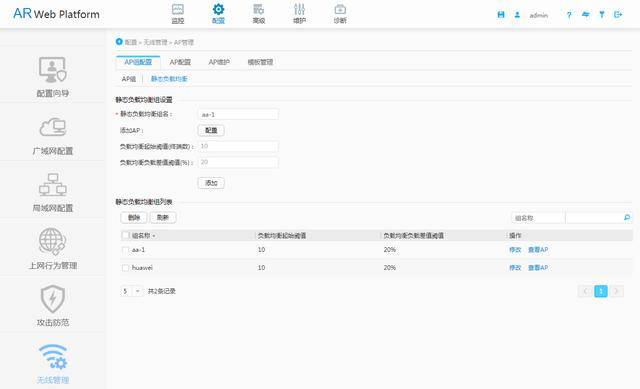This screenshot has width=640, height=389.
Task: Open 配置向导 setup wizard in sidebar
Action: pyautogui.click(x=53, y=77)
